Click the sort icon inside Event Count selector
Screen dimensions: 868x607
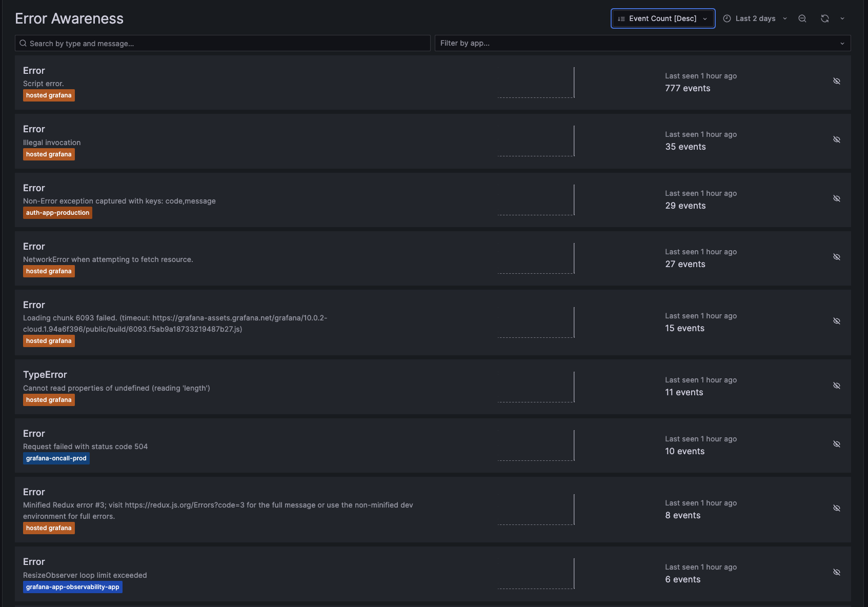[621, 18]
